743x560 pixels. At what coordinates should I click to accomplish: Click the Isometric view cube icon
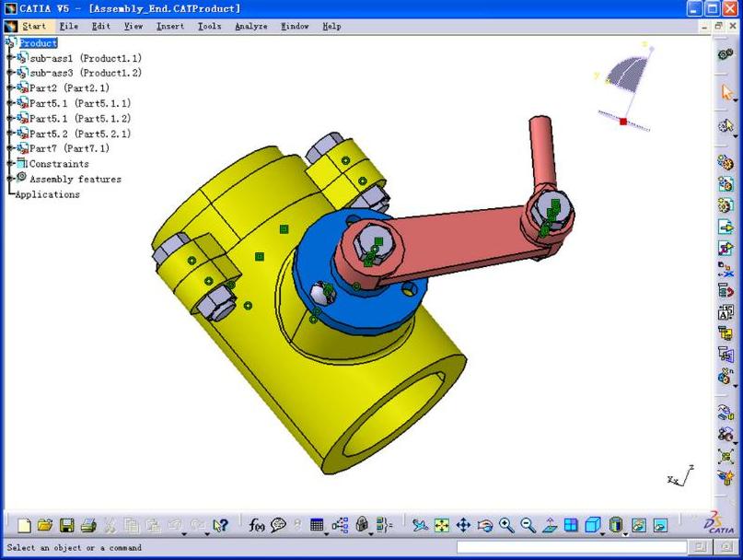coord(592,525)
